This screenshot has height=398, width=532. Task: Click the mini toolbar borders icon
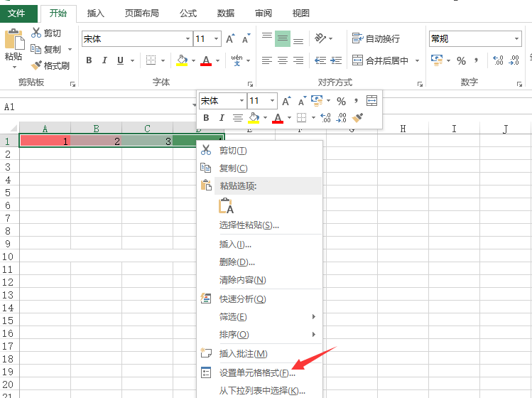pos(301,117)
